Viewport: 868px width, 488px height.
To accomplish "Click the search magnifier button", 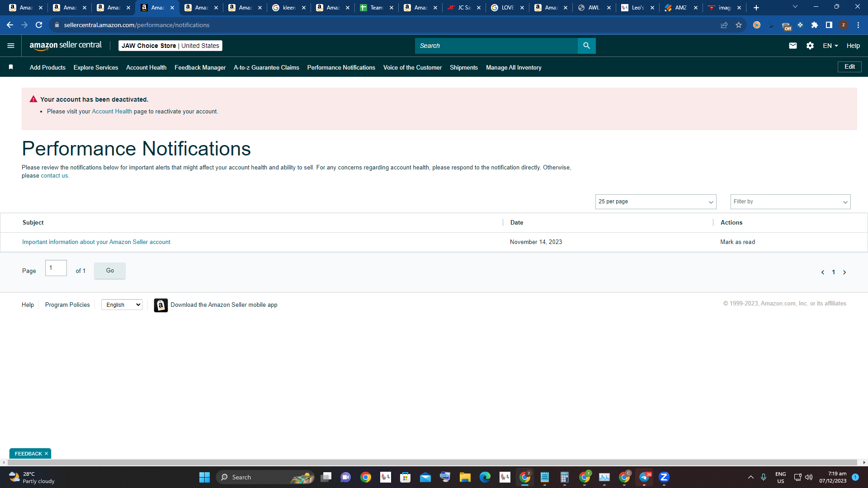I will coord(586,46).
